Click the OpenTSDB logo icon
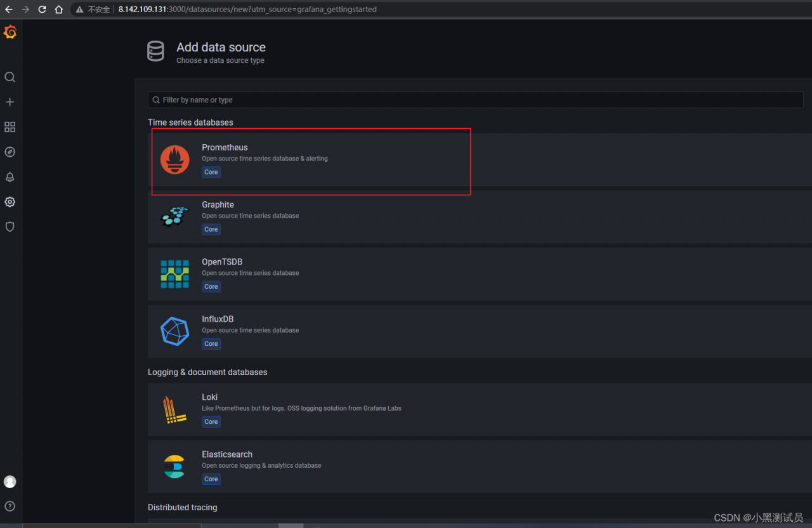This screenshot has height=528, width=812. coord(174,274)
